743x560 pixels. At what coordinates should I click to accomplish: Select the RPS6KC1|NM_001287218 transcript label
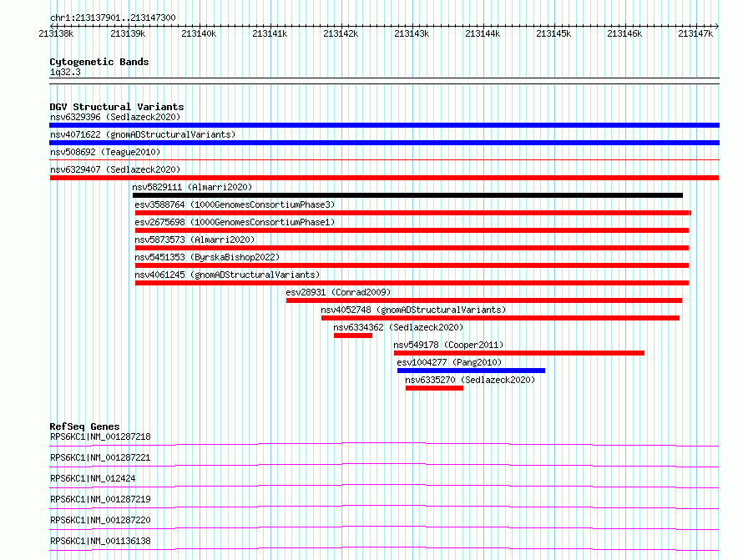(100, 436)
